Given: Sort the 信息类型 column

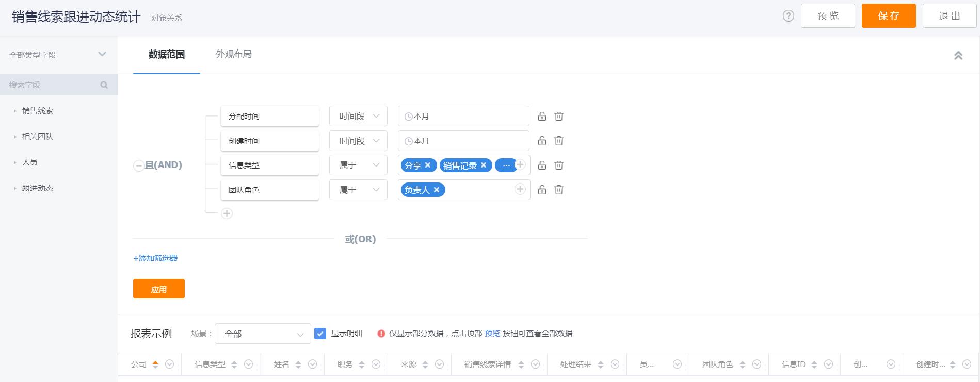Looking at the screenshot, I should pyautogui.click(x=234, y=364).
